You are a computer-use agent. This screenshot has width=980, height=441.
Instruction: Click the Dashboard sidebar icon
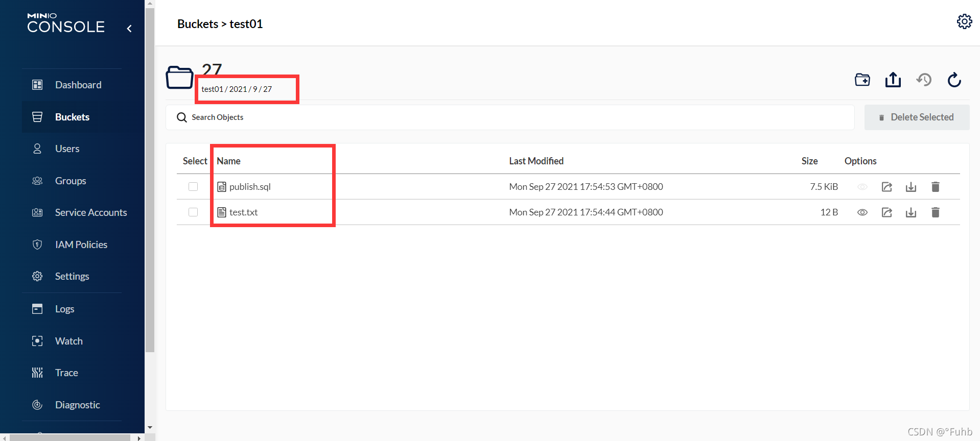(x=37, y=85)
